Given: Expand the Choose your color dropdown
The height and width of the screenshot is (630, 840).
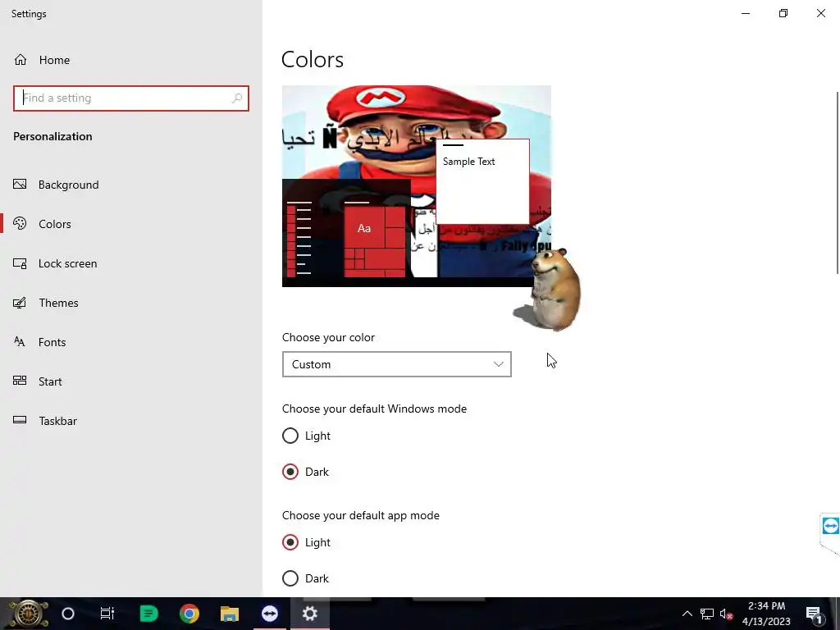Looking at the screenshot, I should (x=396, y=364).
